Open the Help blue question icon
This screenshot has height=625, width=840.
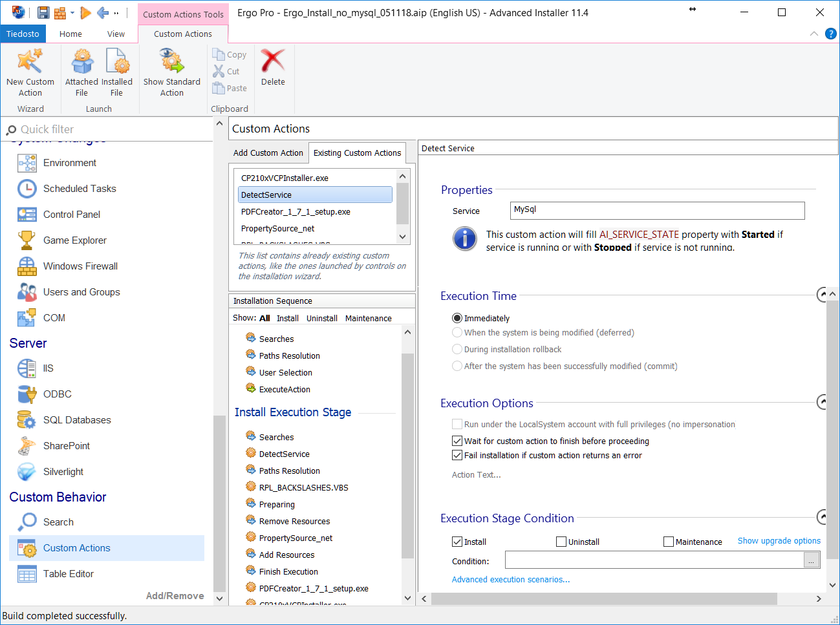coord(831,34)
